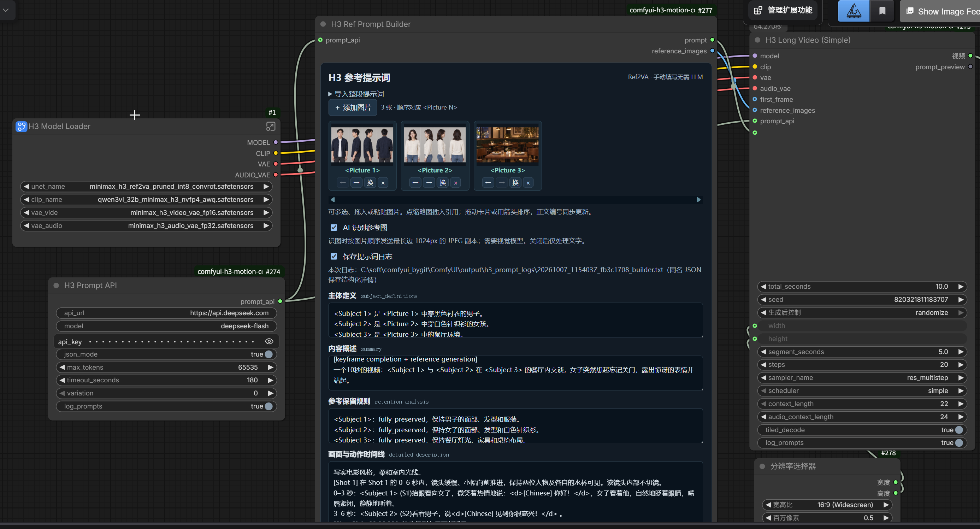Screen dimensions: 980x529
Task: Remove Picture 3 with its × button
Action: pyautogui.click(x=528, y=183)
